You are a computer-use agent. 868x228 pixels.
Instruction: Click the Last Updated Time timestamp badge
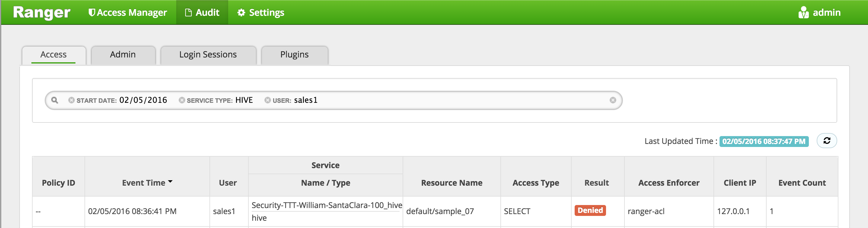(x=764, y=142)
